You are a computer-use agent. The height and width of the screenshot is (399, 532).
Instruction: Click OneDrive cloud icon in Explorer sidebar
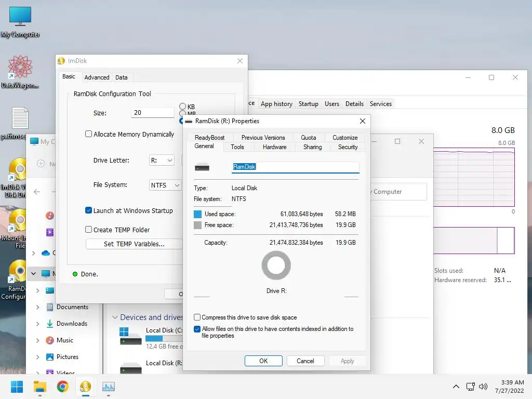pos(46,253)
